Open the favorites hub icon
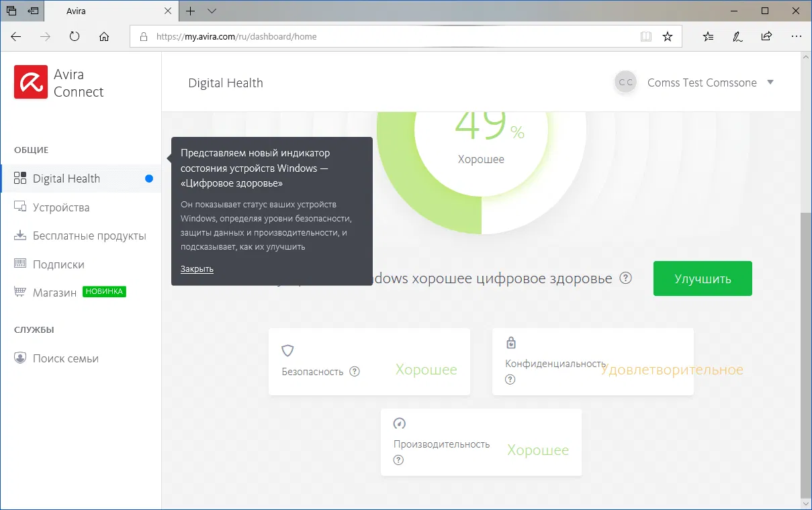 [x=709, y=37]
